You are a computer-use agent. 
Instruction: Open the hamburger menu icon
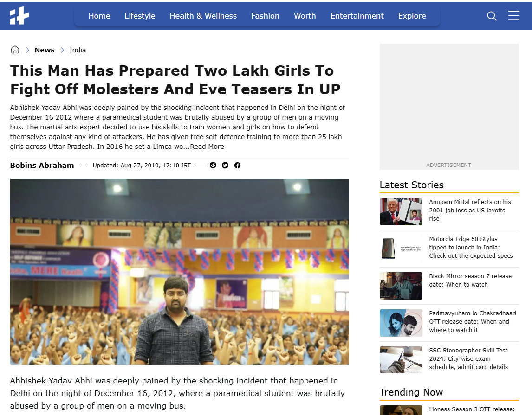click(x=514, y=16)
